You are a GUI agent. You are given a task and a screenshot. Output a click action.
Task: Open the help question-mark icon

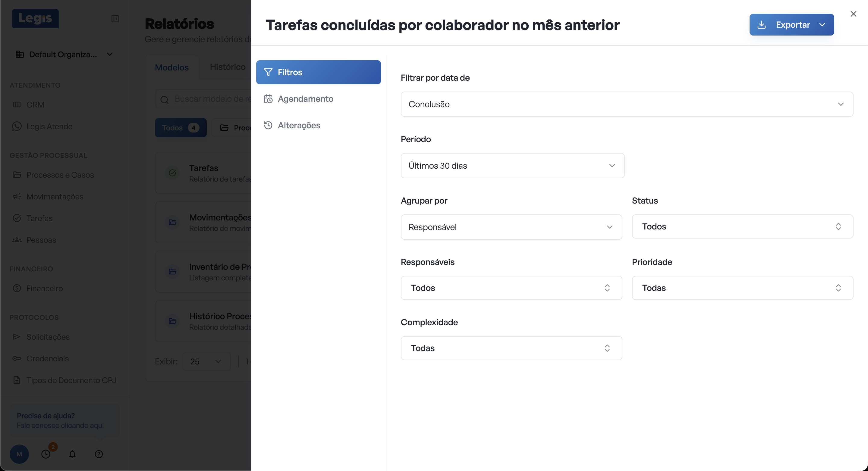coord(99,454)
